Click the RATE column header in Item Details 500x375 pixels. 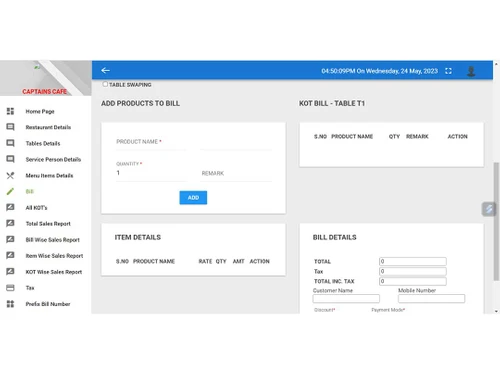(205, 261)
